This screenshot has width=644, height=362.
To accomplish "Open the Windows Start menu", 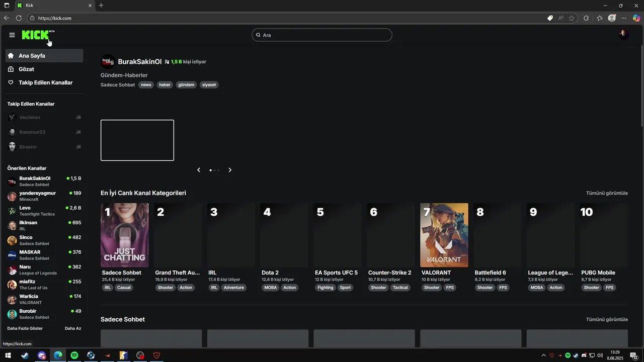I will click(x=8, y=355).
